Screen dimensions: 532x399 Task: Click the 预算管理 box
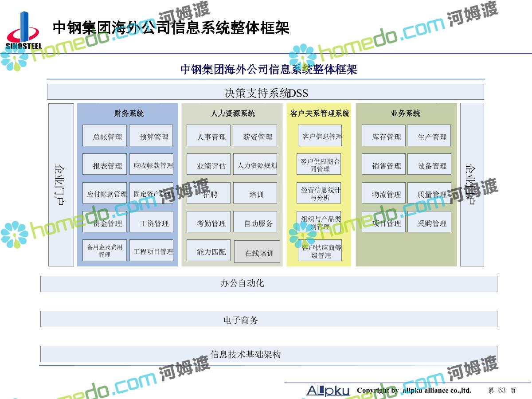pyautogui.click(x=151, y=136)
